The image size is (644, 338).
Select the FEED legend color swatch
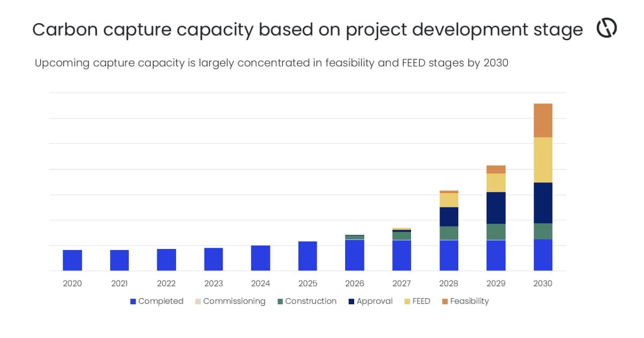407,302
